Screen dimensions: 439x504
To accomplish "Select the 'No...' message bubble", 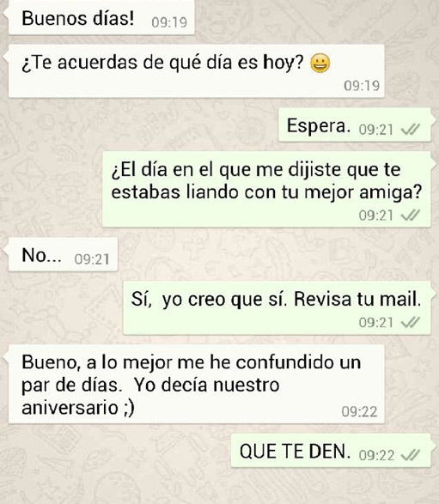I will tap(63, 254).
